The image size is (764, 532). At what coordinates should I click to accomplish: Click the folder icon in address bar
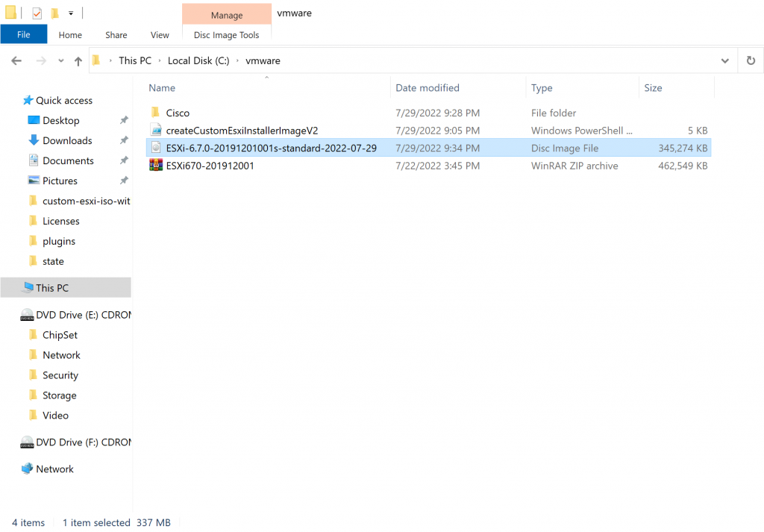[96, 60]
